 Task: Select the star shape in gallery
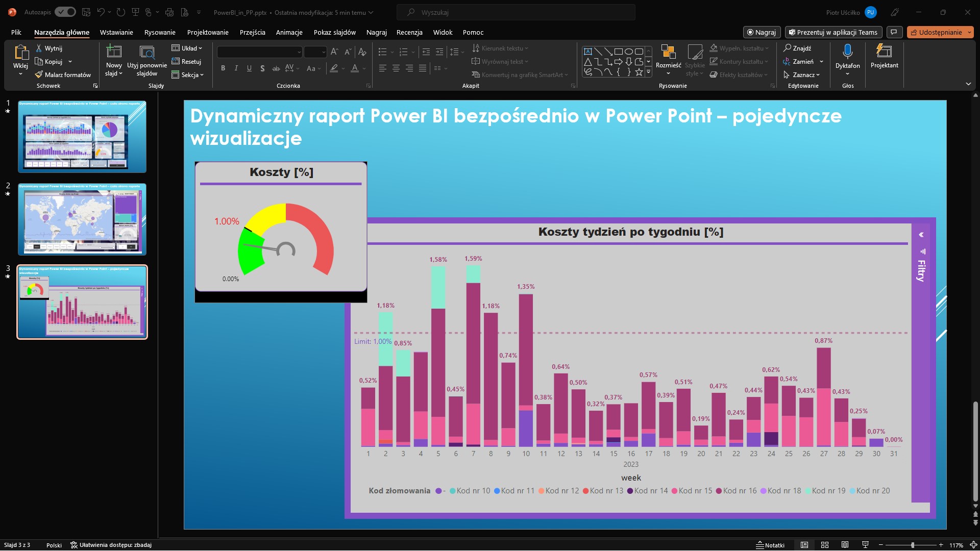click(639, 72)
